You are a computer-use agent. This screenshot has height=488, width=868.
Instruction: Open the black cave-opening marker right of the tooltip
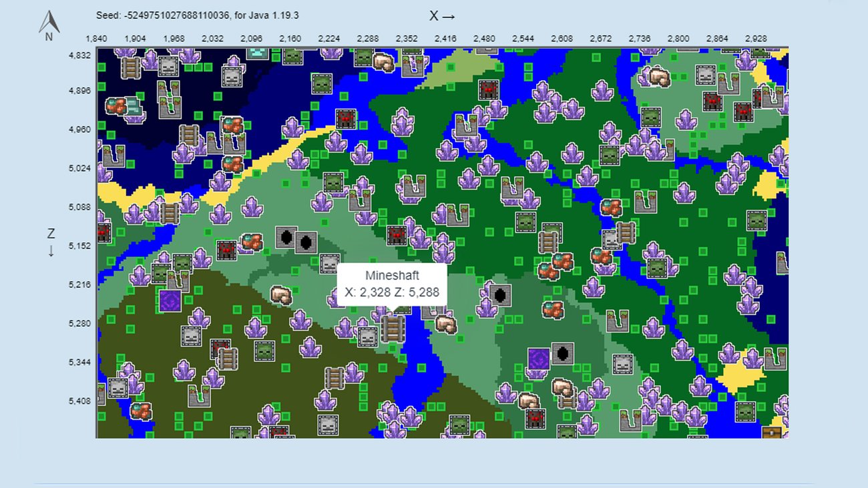500,295
